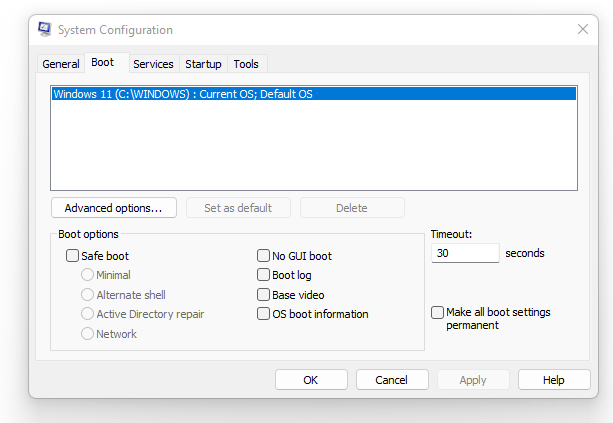Switch to the General tab
The height and width of the screenshot is (423, 613).
tap(61, 64)
